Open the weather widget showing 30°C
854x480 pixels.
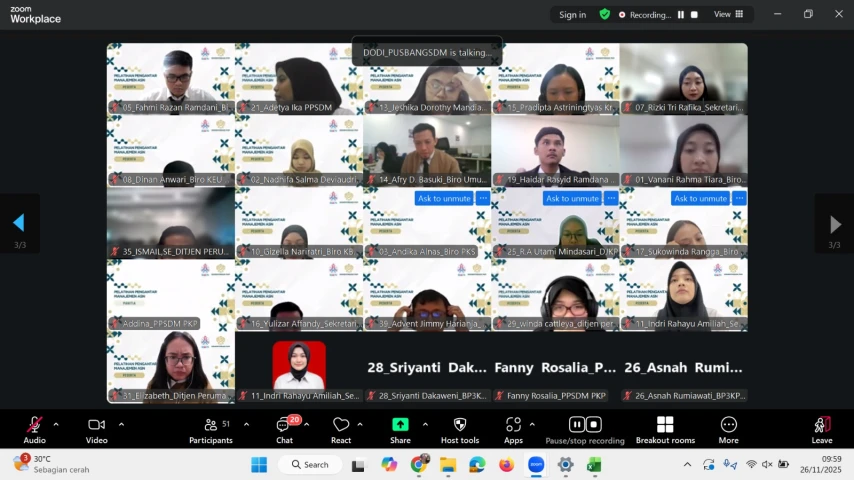click(x=51, y=464)
